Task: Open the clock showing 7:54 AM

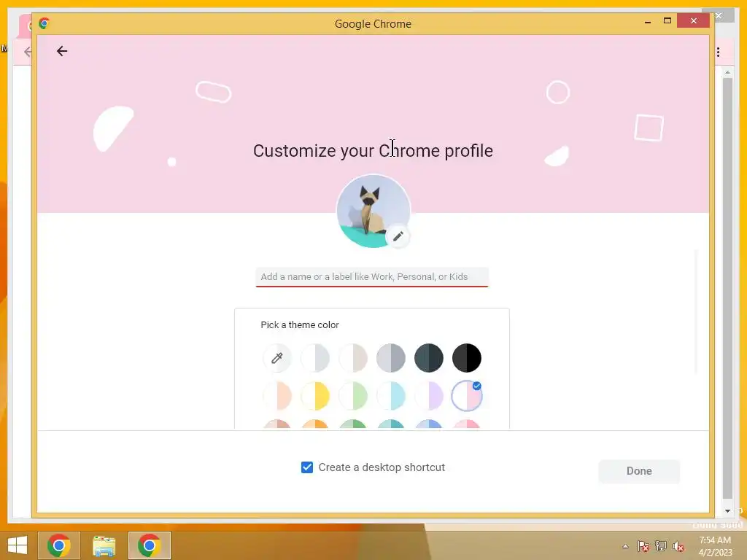Action: click(715, 546)
